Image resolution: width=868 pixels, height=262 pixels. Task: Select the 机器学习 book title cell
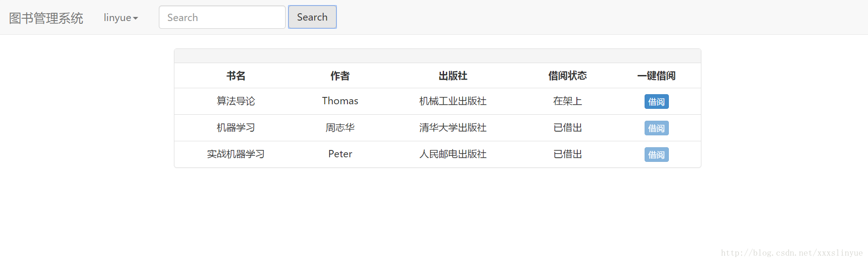tap(236, 128)
